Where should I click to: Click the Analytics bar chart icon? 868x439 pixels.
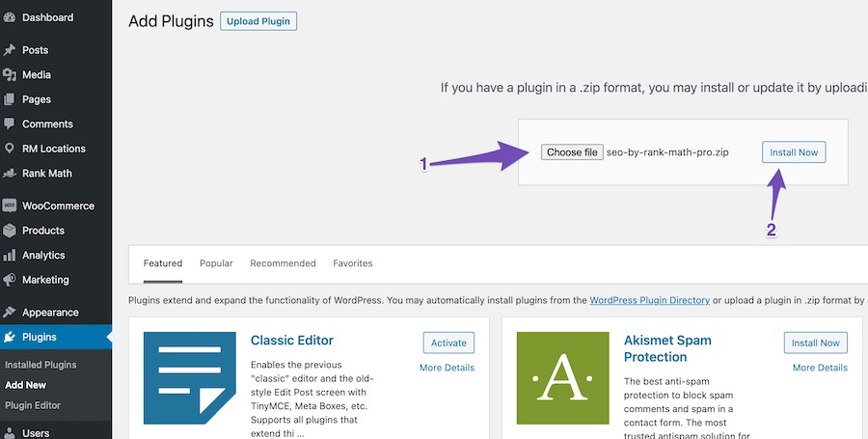point(9,256)
